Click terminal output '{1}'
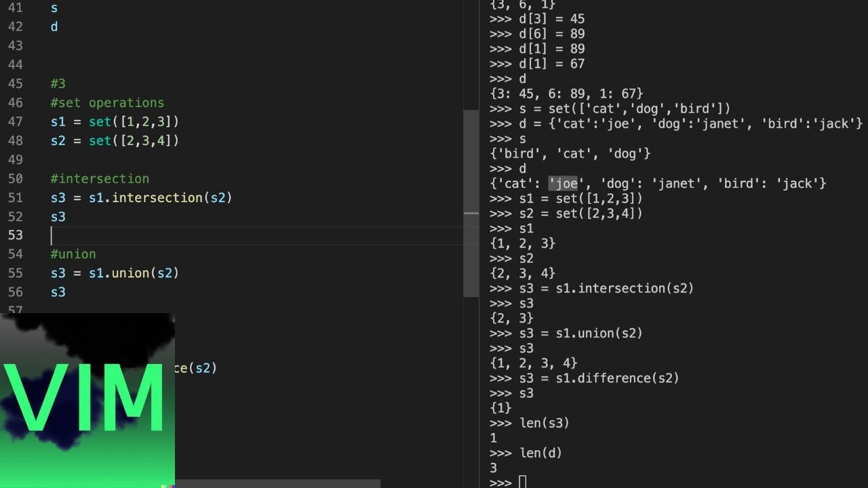The width and height of the screenshot is (868, 488). pyautogui.click(x=500, y=407)
